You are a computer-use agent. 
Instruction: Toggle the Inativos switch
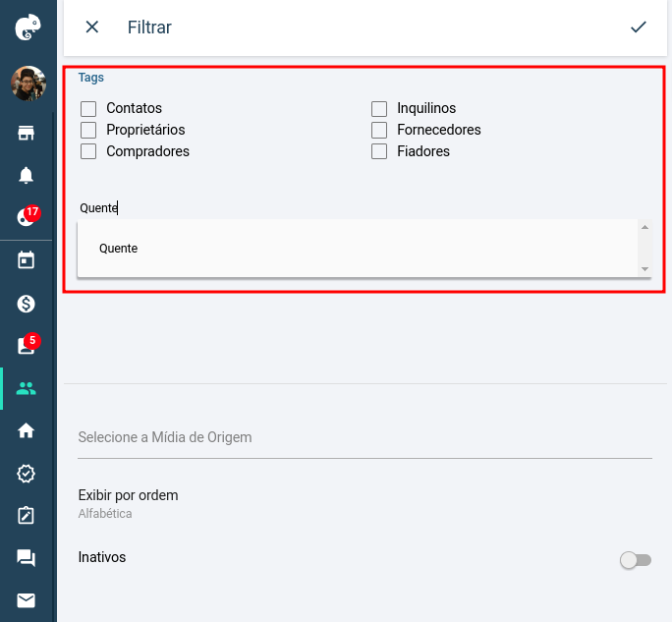point(636,560)
